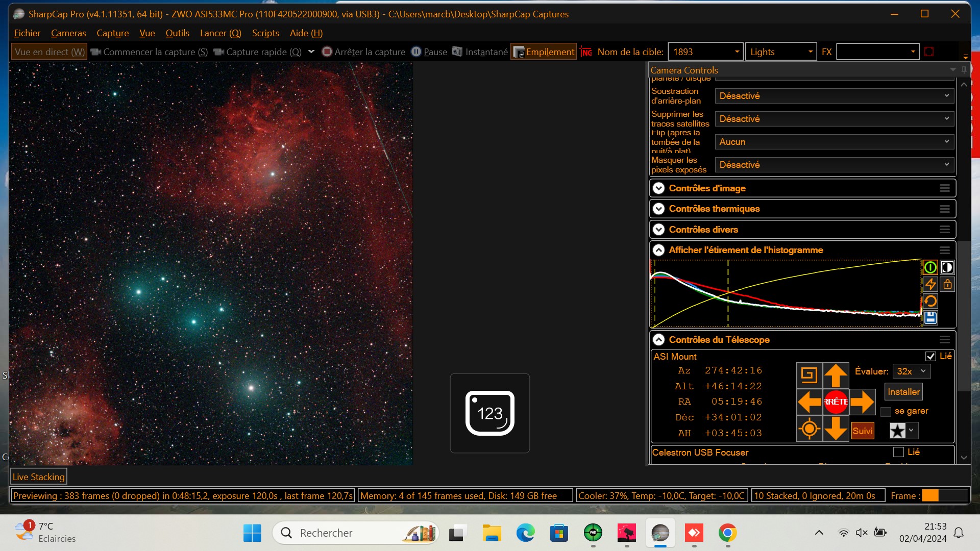
Task: Open the Soustraction d'arrière-plan dropdown
Action: pyautogui.click(x=835, y=96)
